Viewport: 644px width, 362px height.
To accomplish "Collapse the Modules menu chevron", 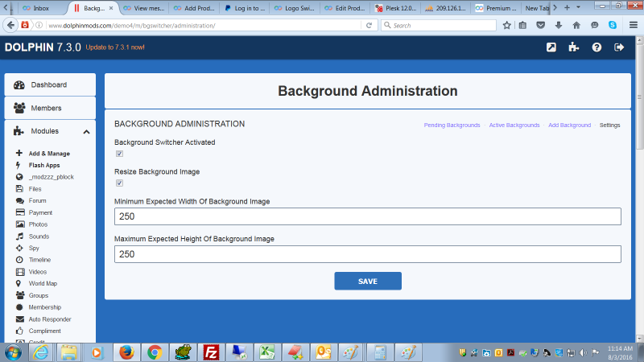I will pyautogui.click(x=86, y=132).
